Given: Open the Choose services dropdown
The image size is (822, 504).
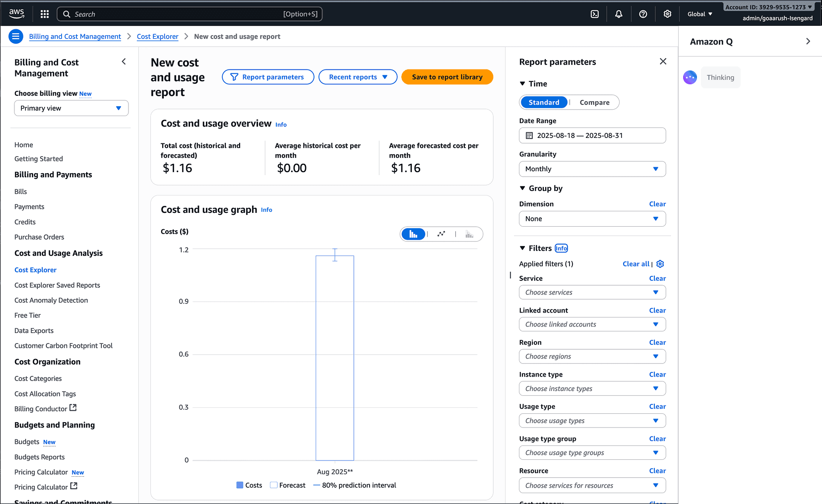Looking at the screenshot, I should click(x=592, y=292).
